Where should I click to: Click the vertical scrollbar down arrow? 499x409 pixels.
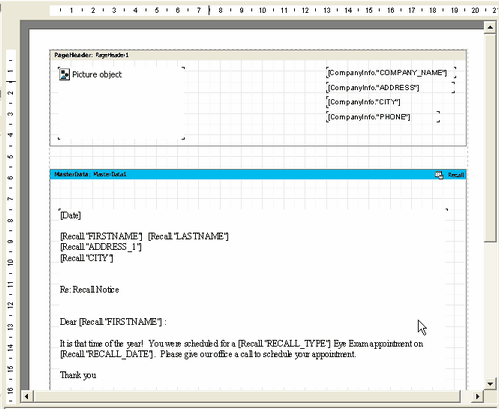coord(490,384)
